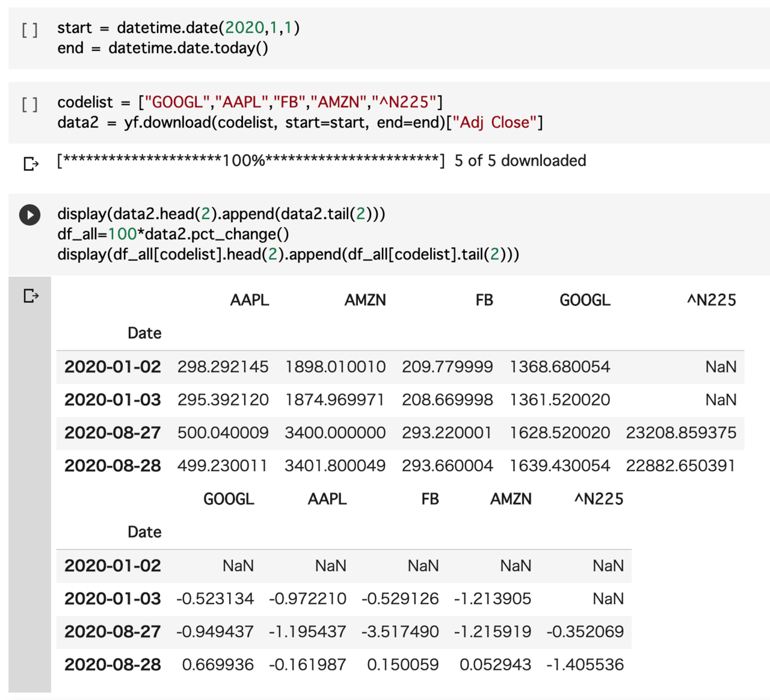This screenshot has width=770, height=700.
Task: Click the display(df_all[codelist]...) code line
Action: click(288, 255)
